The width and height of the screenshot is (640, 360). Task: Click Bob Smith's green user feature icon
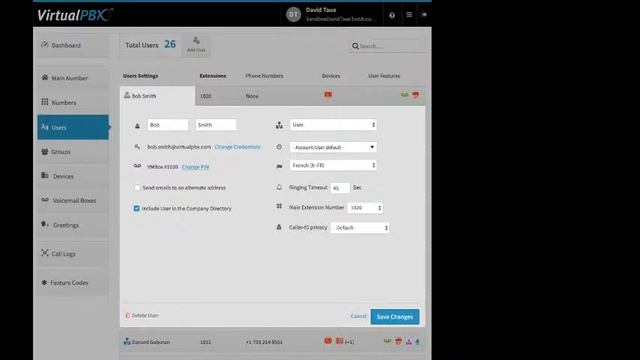click(x=404, y=95)
